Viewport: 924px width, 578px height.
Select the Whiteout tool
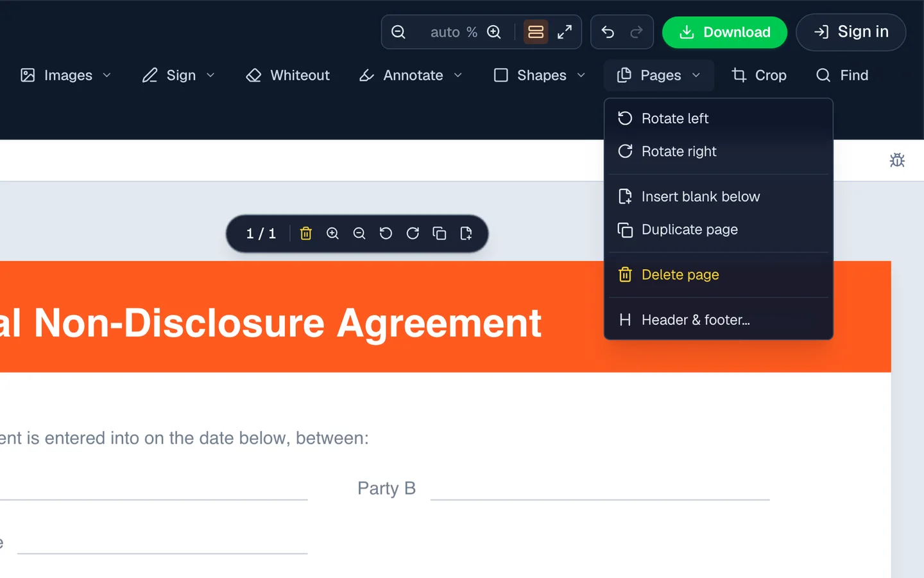288,75
